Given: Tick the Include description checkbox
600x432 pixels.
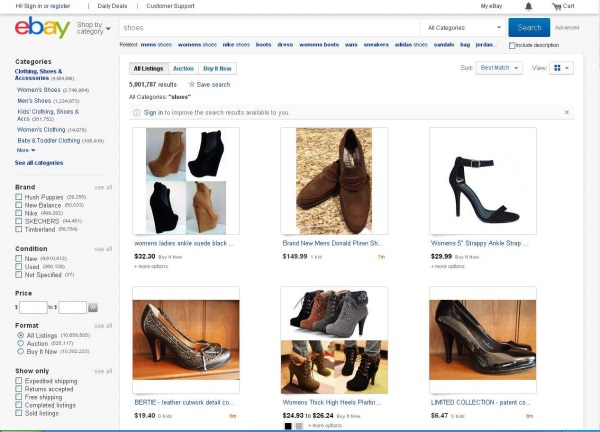Looking at the screenshot, I should (x=513, y=45).
